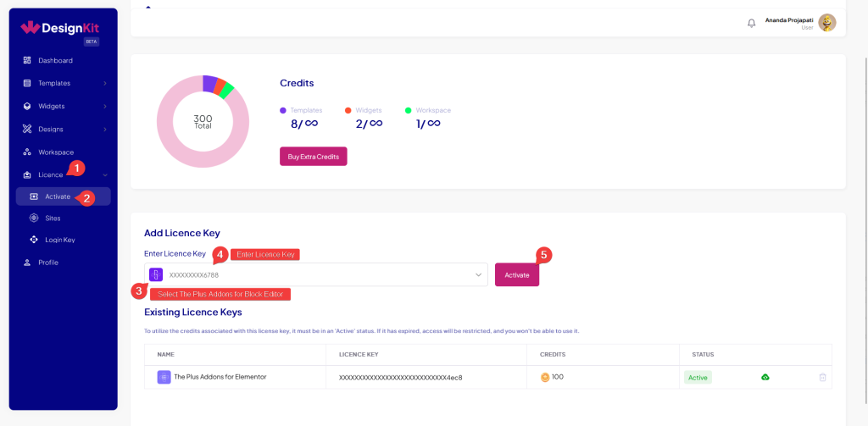
Task: Click the 8/∞ templates credit value
Action: (304, 124)
